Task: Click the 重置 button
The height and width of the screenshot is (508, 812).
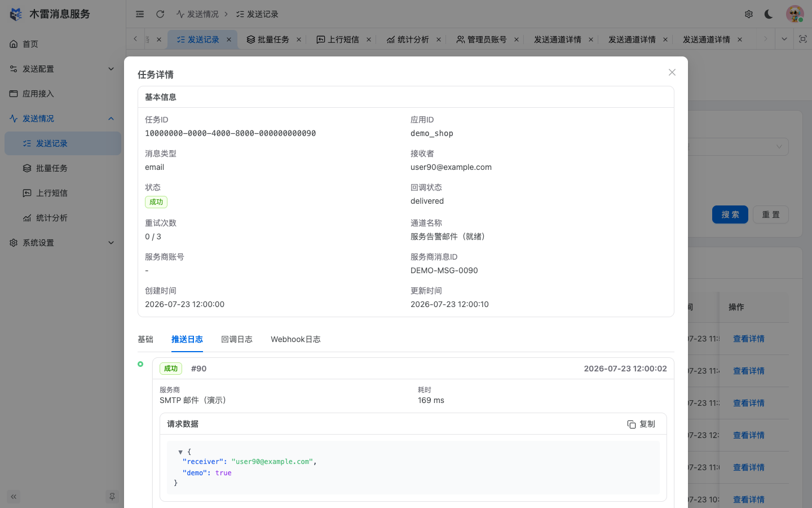Action: coord(771,214)
